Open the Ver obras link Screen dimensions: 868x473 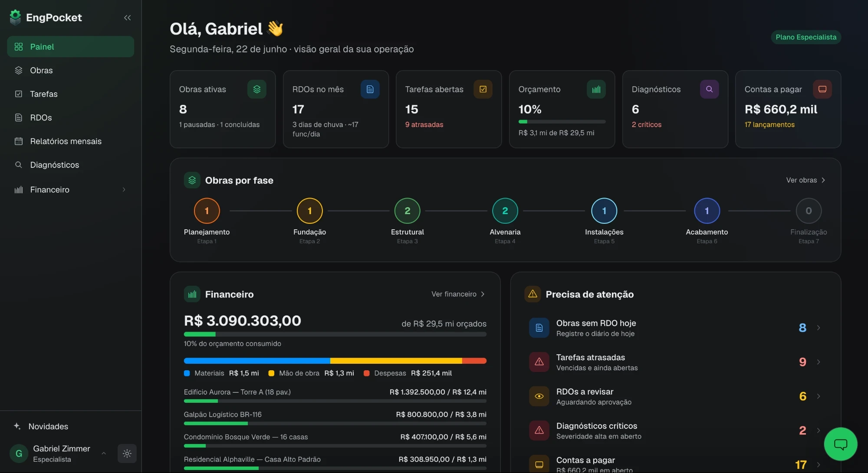point(806,180)
